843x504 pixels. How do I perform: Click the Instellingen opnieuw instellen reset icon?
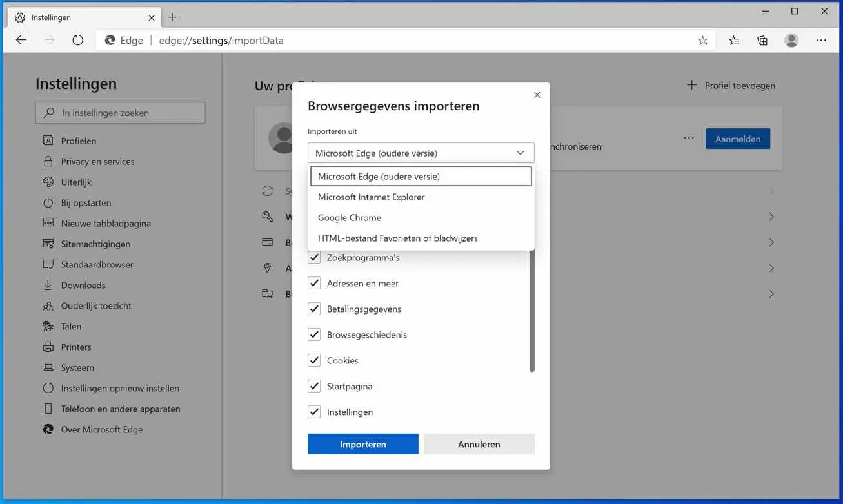pyautogui.click(x=48, y=388)
